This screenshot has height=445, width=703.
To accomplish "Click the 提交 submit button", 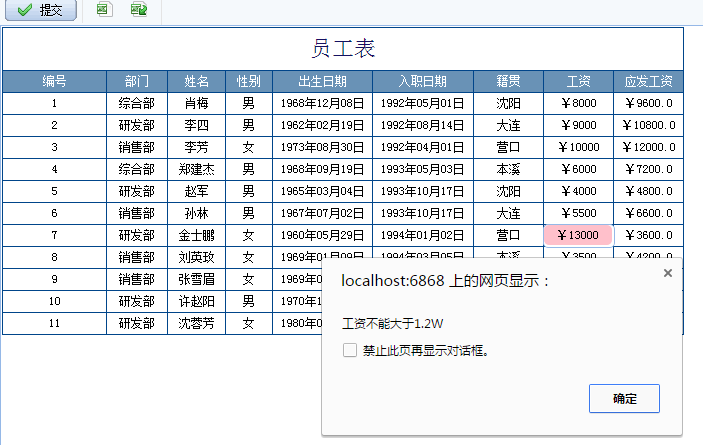I will (x=41, y=9).
